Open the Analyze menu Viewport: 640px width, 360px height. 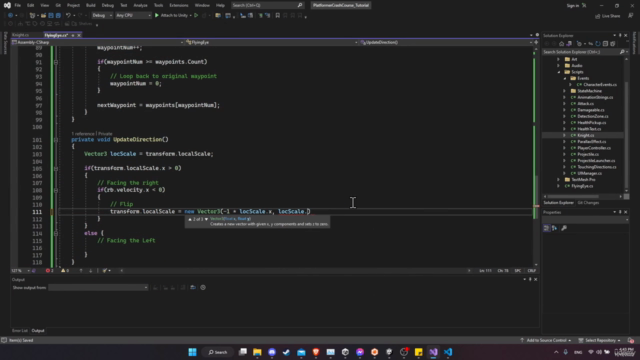coord(140,5)
